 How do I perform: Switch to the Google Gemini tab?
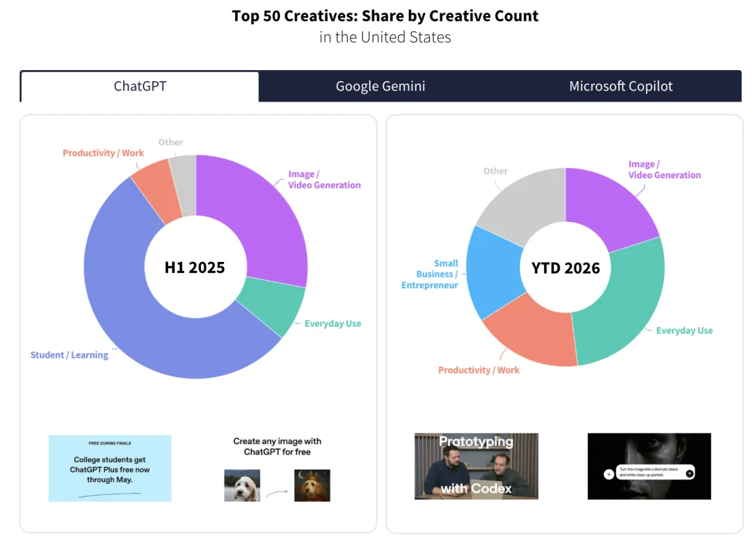coord(380,86)
